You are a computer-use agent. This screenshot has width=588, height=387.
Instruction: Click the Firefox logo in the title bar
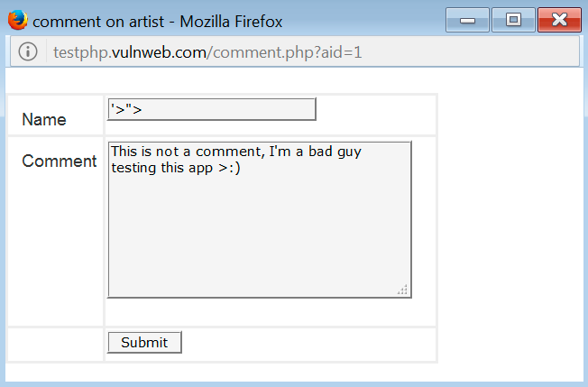coord(17,20)
